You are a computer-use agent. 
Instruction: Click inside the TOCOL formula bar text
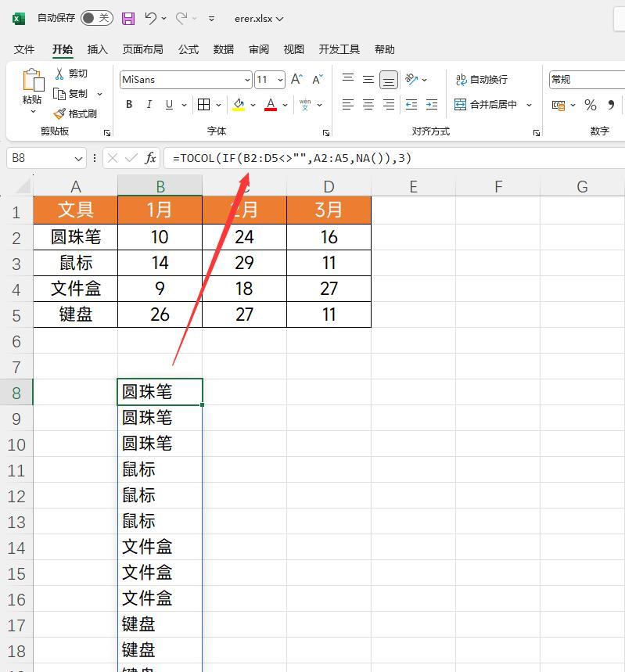pos(292,159)
